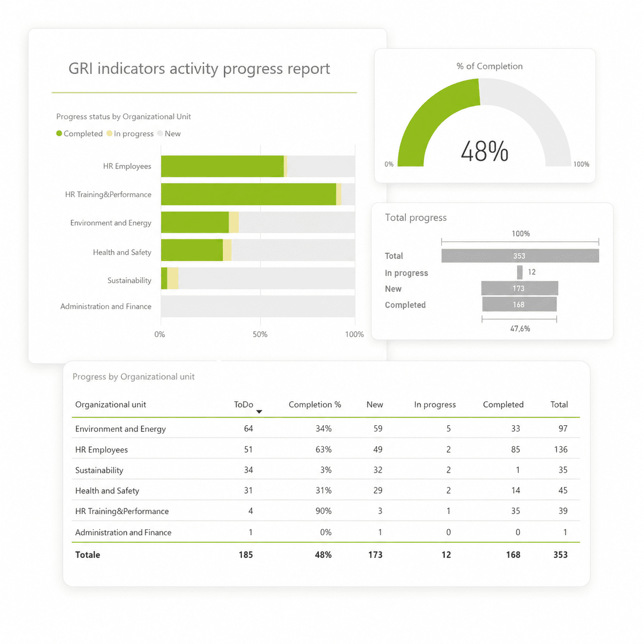644x644 pixels.
Task: Click 90% completion cell for HR Training&Performance
Action: (x=324, y=511)
